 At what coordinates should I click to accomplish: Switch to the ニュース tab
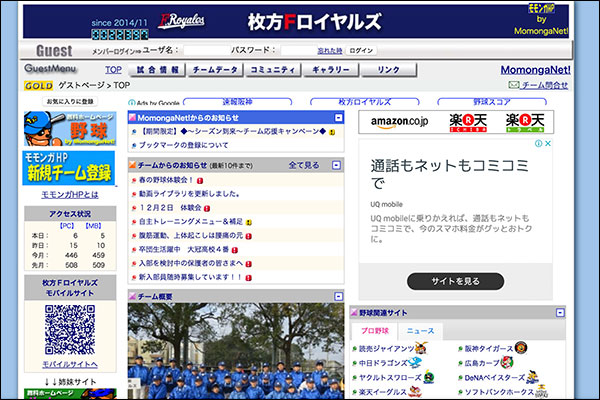point(420,331)
